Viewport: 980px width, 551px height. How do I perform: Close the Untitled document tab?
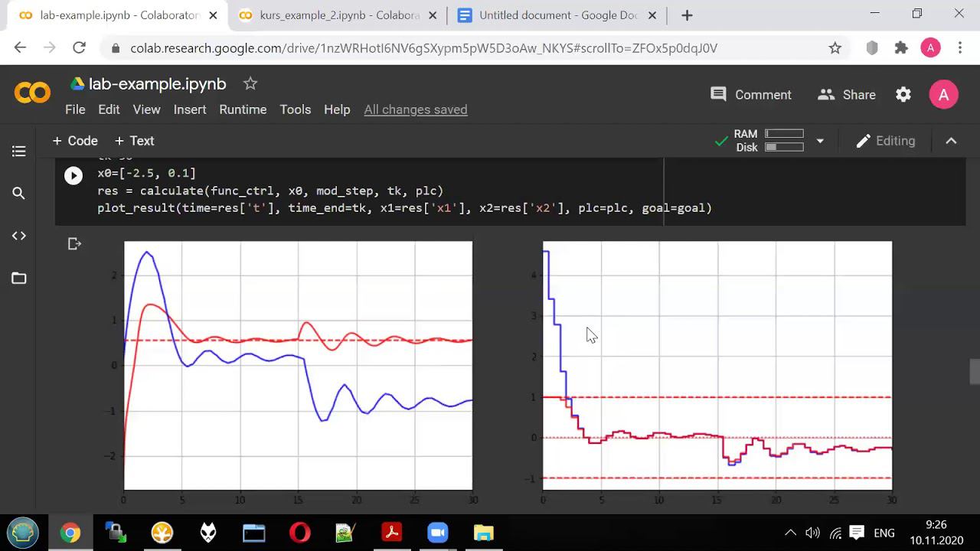click(x=653, y=15)
